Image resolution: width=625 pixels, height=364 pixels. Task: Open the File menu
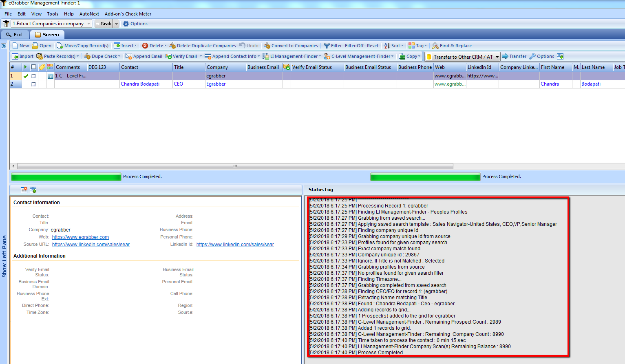coord(8,14)
